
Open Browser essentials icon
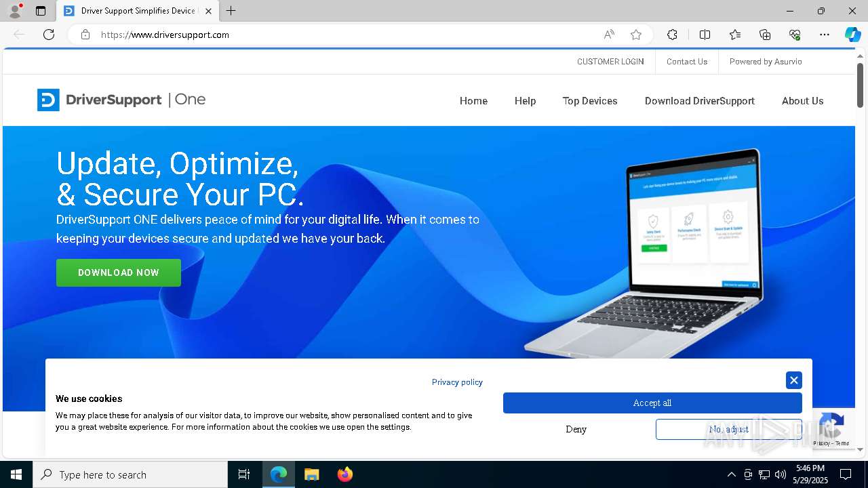coord(795,35)
